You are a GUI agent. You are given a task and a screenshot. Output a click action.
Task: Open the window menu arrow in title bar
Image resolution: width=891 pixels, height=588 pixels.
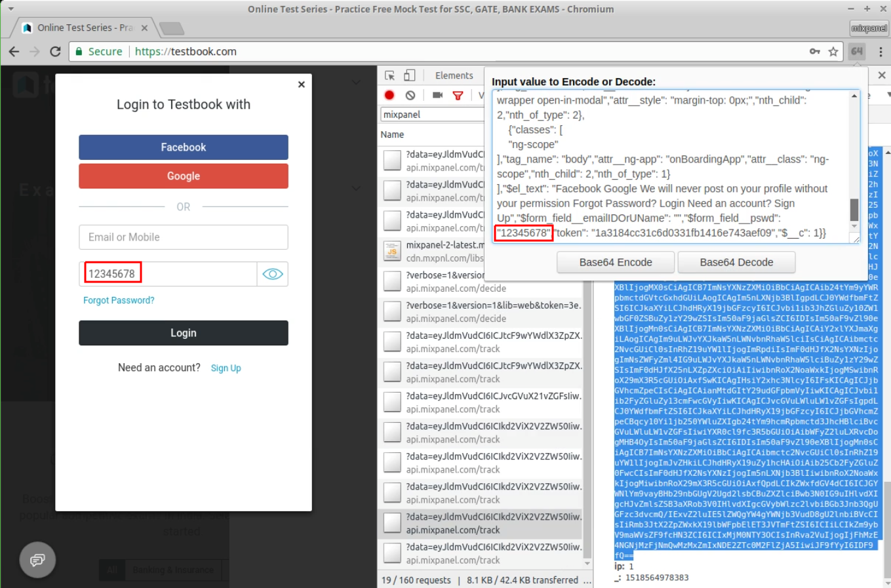pos(10,9)
